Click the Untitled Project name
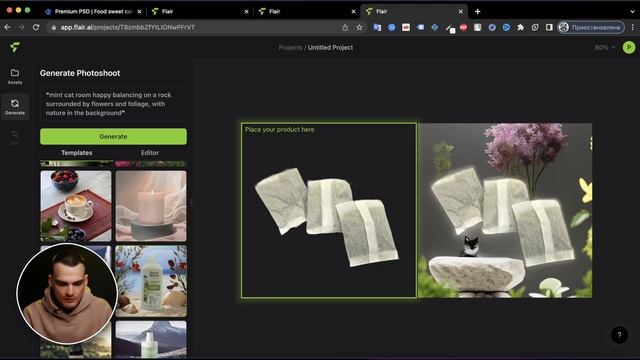This screenshot has width=640, height=360. pos(330,47)
